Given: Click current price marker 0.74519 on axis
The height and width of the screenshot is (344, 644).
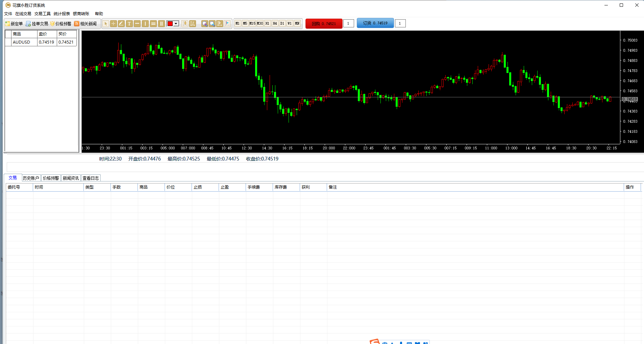Looking at the screenshot, I should (x=630, y=99).
